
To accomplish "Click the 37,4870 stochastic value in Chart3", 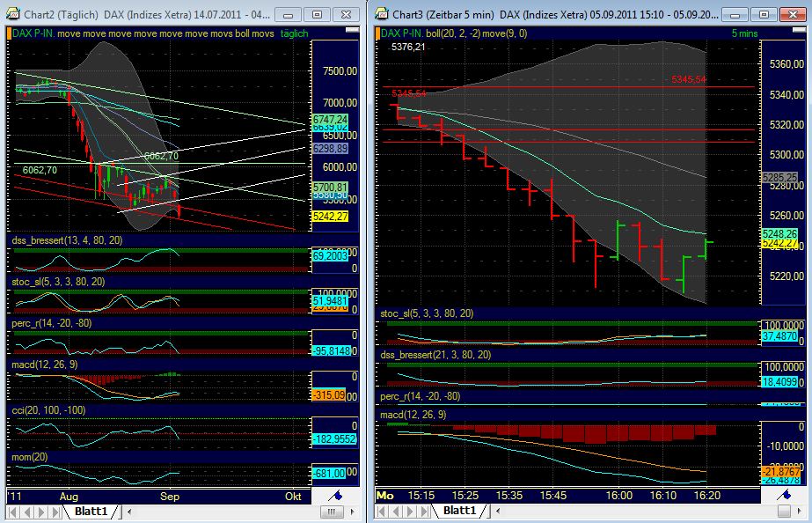I will 780,336.
